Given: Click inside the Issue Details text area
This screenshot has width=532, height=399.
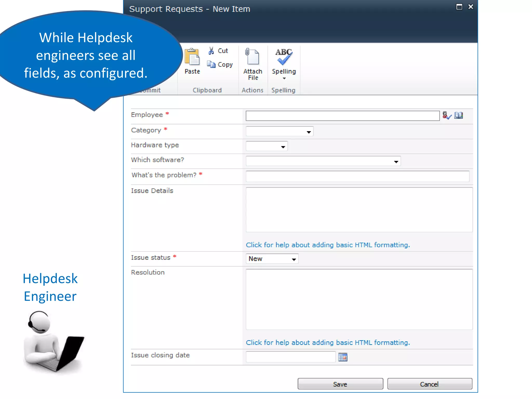Looking at the screenshot, I should 359,210.
